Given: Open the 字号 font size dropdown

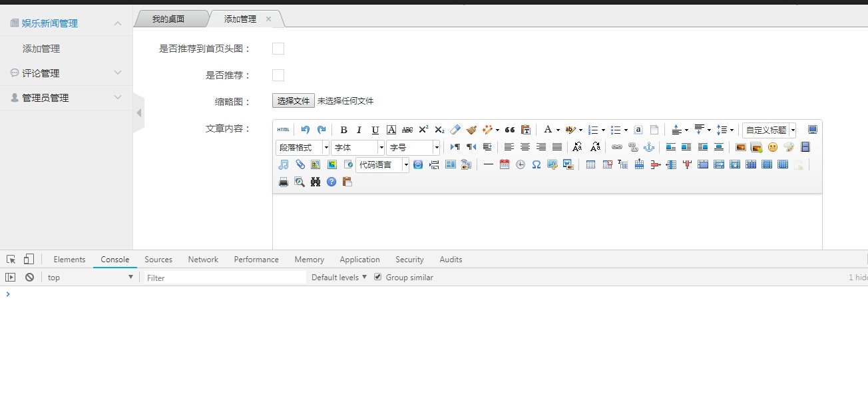Looking at the screenshot, I should pyautogui.click(x=413, y=148).
